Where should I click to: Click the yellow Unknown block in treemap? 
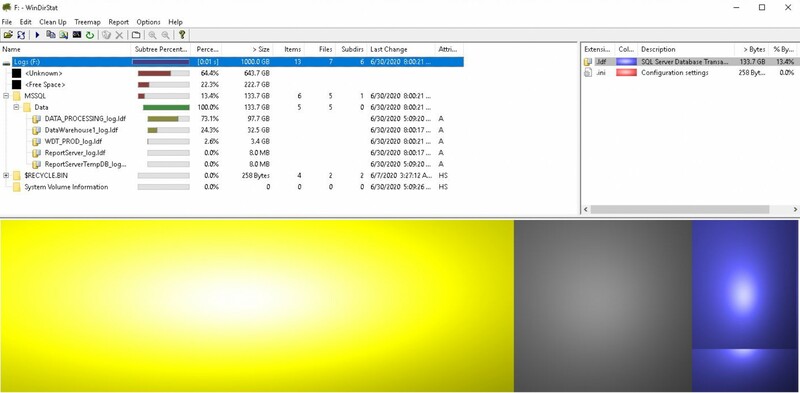point(257,306)
